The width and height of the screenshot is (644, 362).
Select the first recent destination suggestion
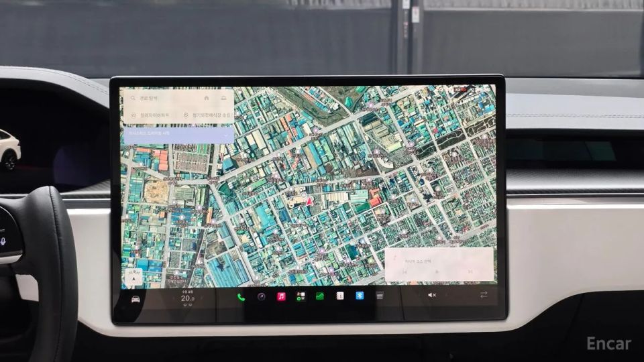[x=150, y=115]
